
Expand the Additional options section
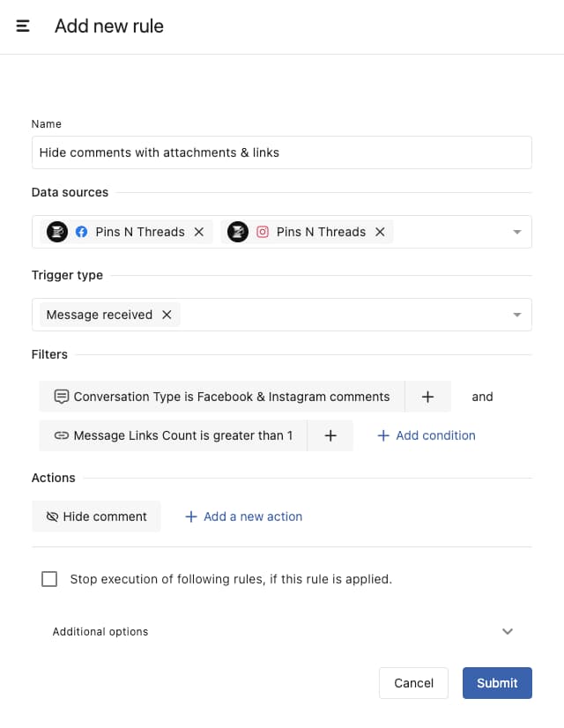coord(508,631)
